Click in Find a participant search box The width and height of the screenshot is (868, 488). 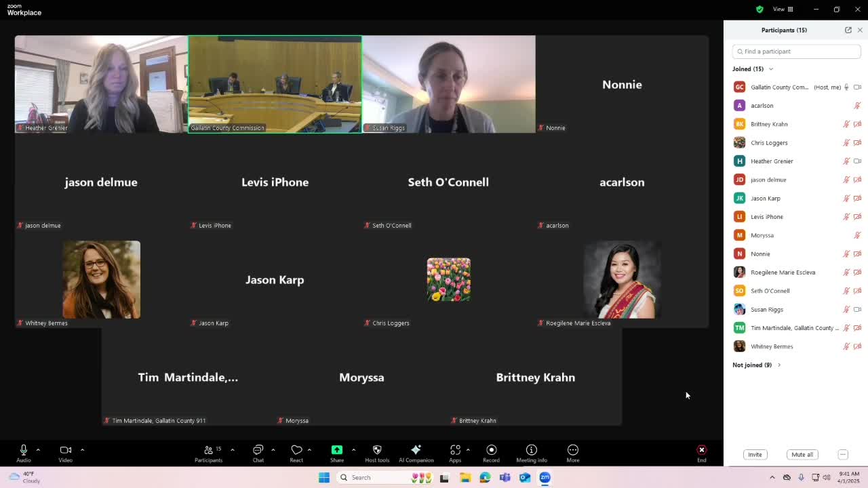click(796, 52)
